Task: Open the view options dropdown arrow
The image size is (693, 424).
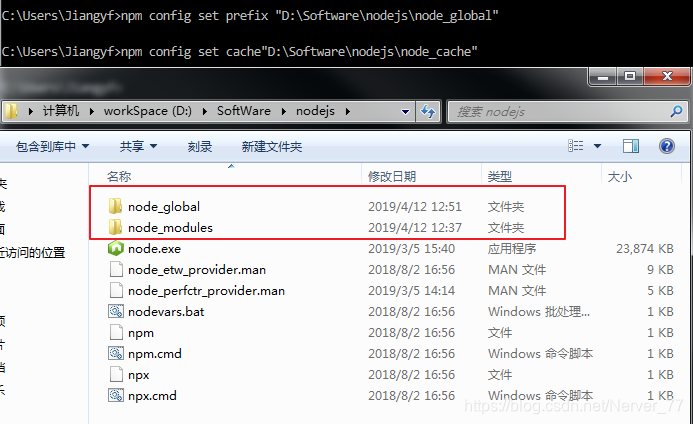Action: 597,146
